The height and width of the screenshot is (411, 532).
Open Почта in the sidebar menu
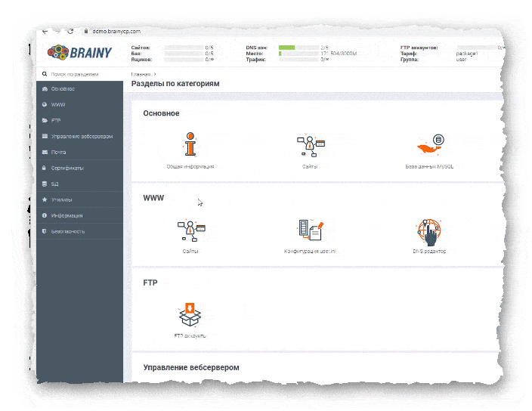click(80, 153)
